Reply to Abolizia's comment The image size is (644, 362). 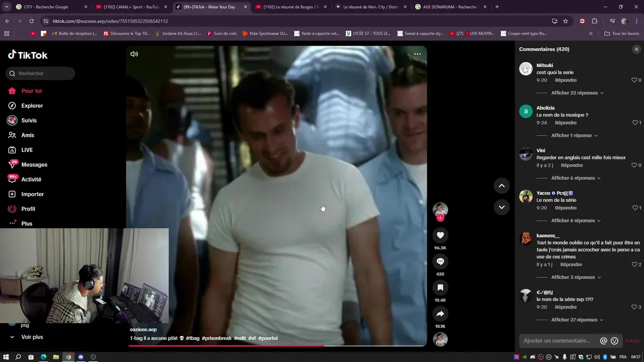pyautogui.click(x=566, y=123)
